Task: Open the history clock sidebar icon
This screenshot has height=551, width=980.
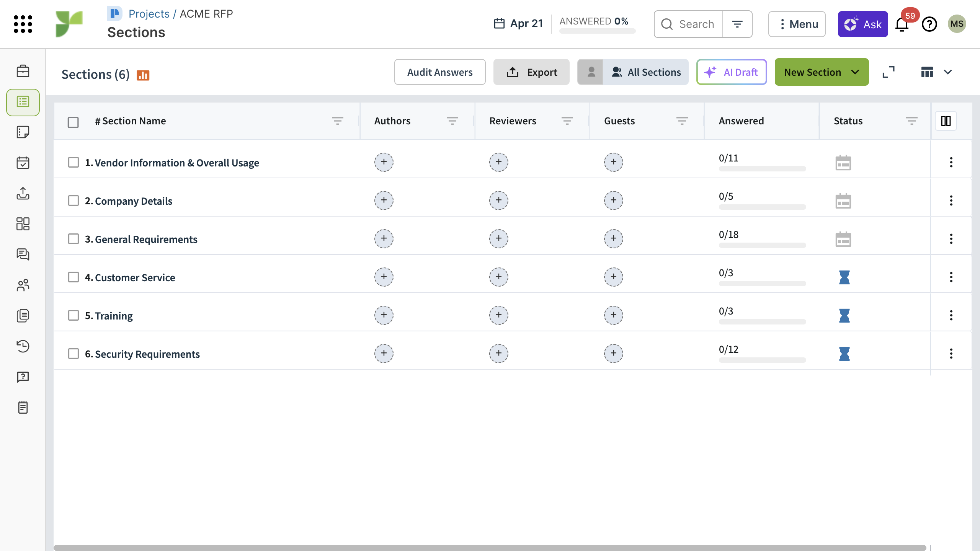Action: click(x=23, y=346)
